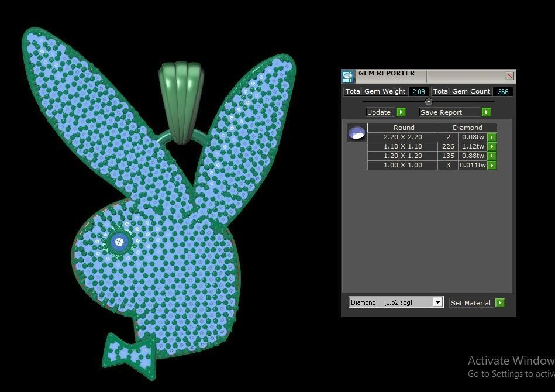Click the weight cell 0.88tw
The height and width of the screenshot is (392, 555).
point(473,156)
